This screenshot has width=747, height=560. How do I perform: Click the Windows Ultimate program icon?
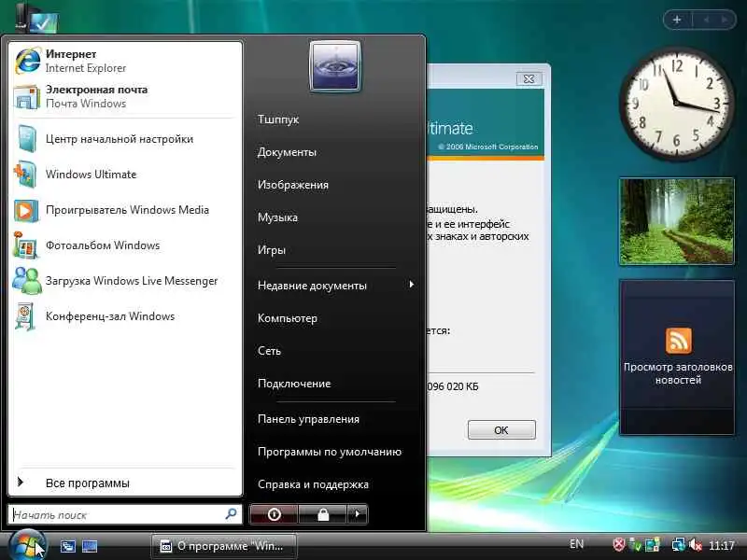tap(25, 175)
